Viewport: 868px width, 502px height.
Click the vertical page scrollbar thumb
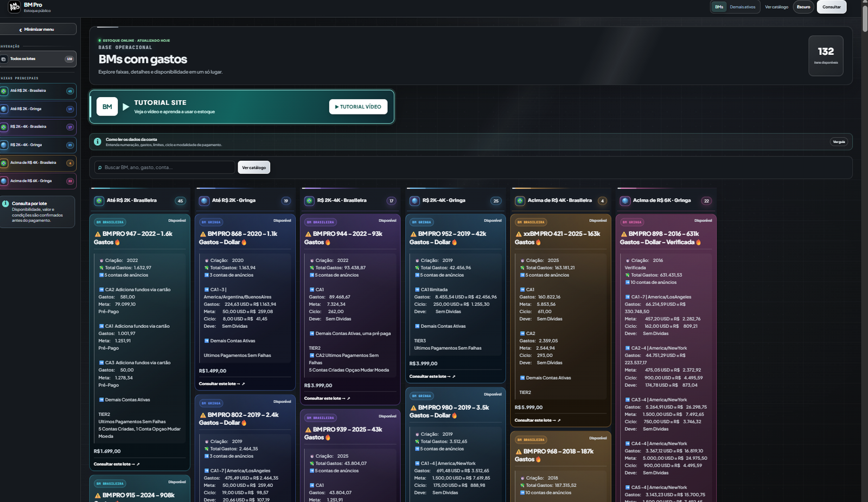(865, 18)
